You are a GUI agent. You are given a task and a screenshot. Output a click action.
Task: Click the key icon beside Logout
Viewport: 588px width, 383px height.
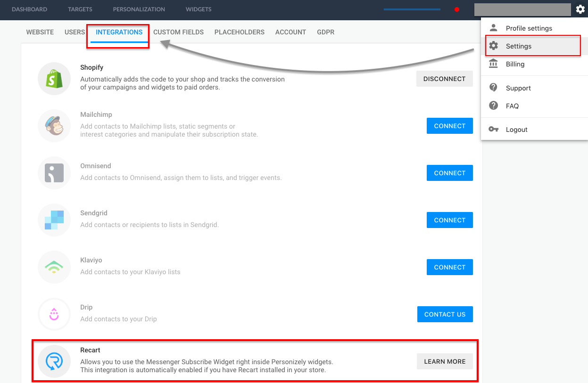coord(494,129)
